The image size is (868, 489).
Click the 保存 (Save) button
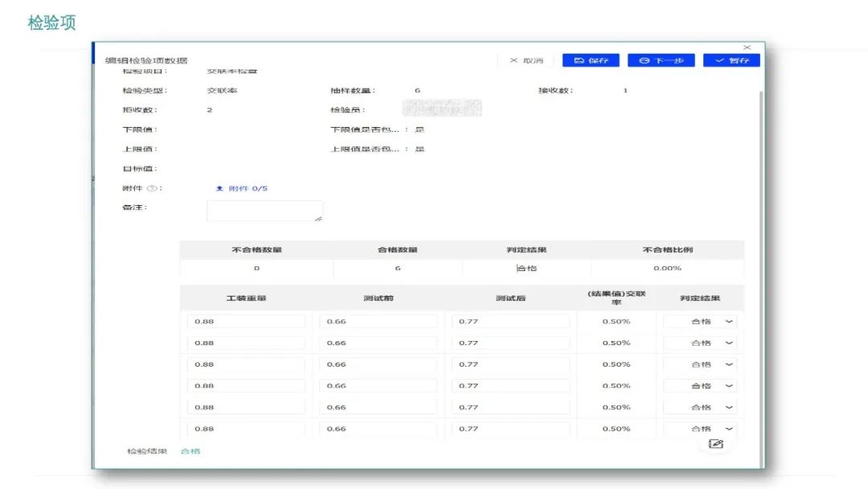591,60
